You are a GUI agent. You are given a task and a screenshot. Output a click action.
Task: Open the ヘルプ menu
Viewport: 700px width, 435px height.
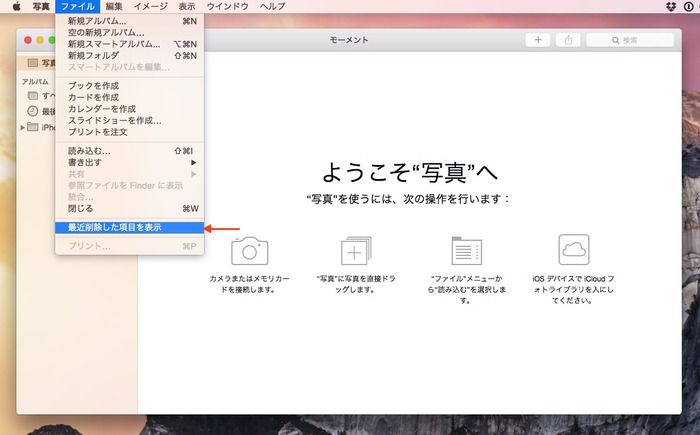tap(272, 6)
